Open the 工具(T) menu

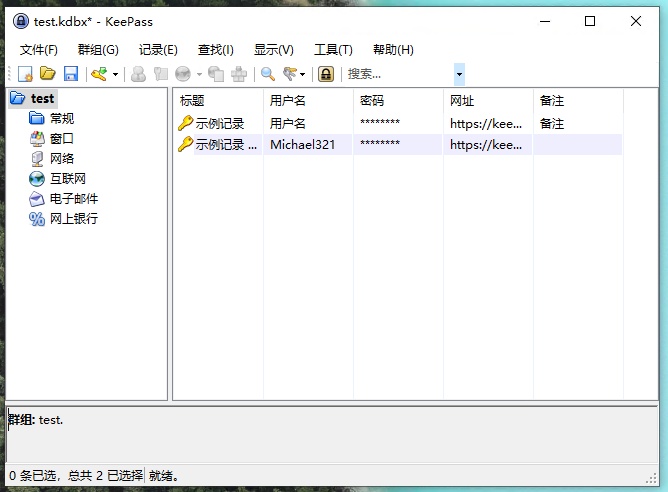click(333, 50)
